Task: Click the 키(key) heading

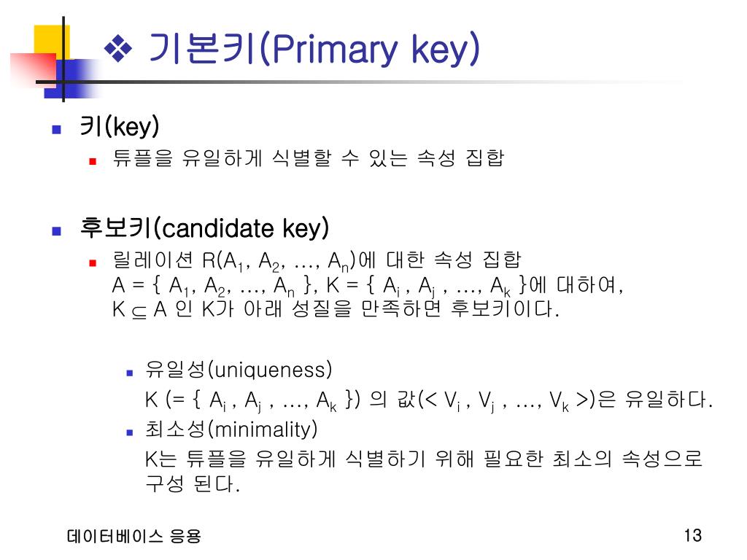Action: [x=119, y=127]
